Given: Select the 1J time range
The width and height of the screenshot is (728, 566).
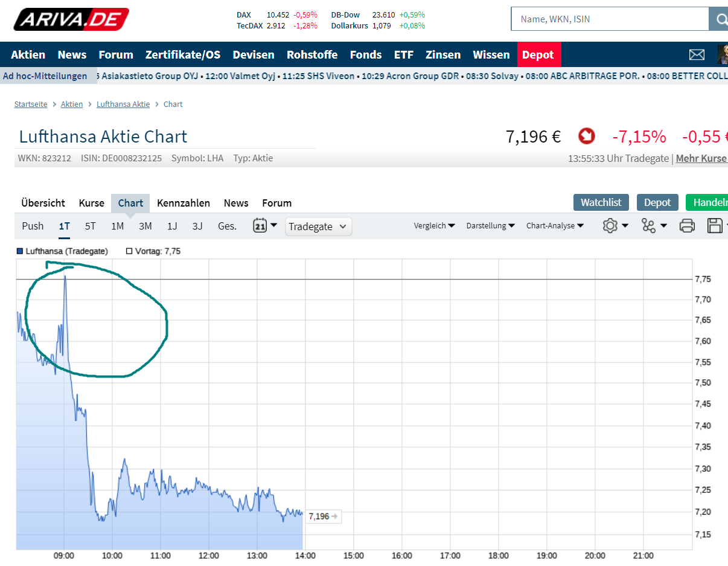Looking at the screenshot, I should coord(172,226).
